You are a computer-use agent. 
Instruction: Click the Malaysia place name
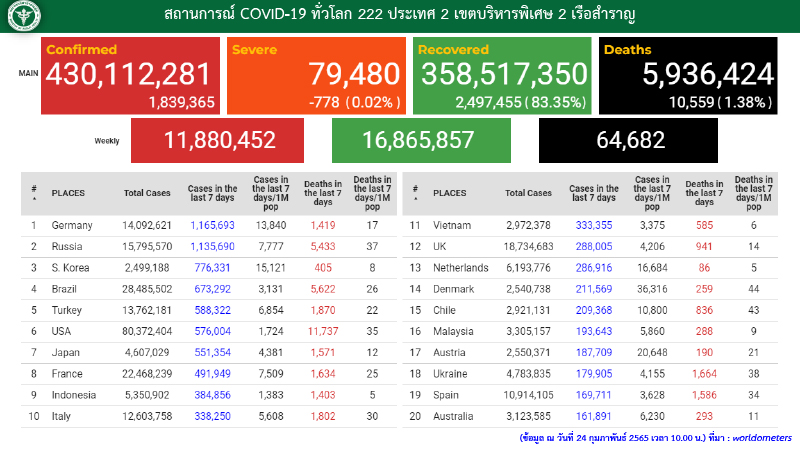click(453, 332)
